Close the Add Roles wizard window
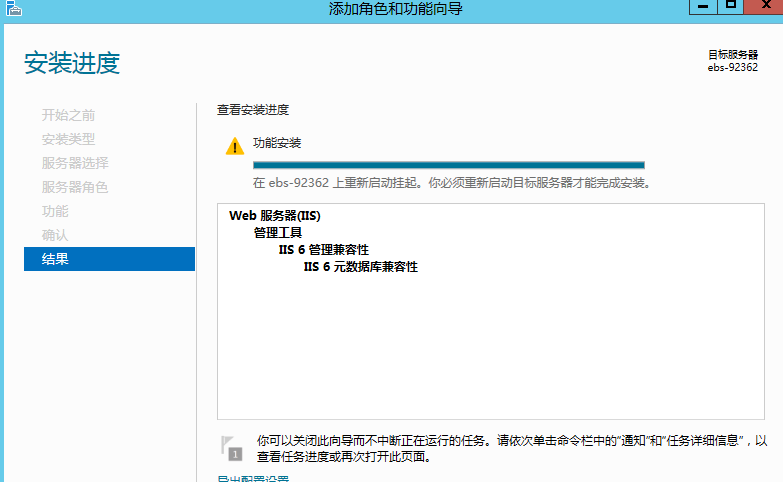This screenshot has height=482, width=783. (766, 6)
